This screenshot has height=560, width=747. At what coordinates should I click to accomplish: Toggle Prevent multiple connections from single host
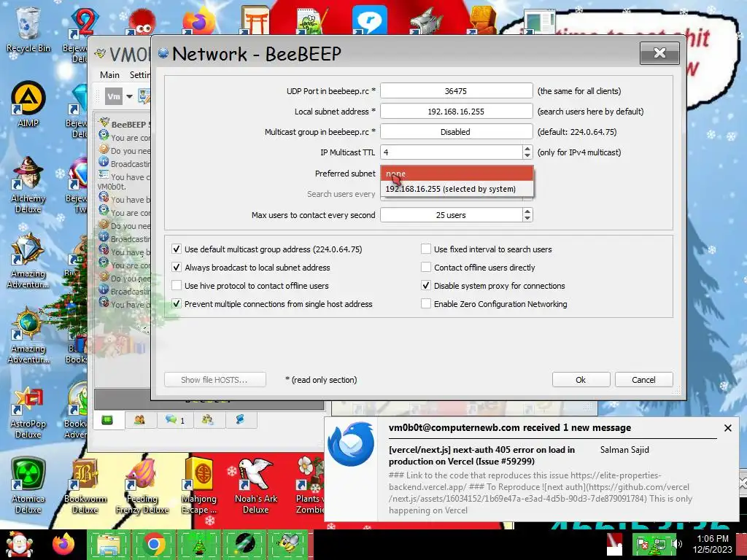177,304
